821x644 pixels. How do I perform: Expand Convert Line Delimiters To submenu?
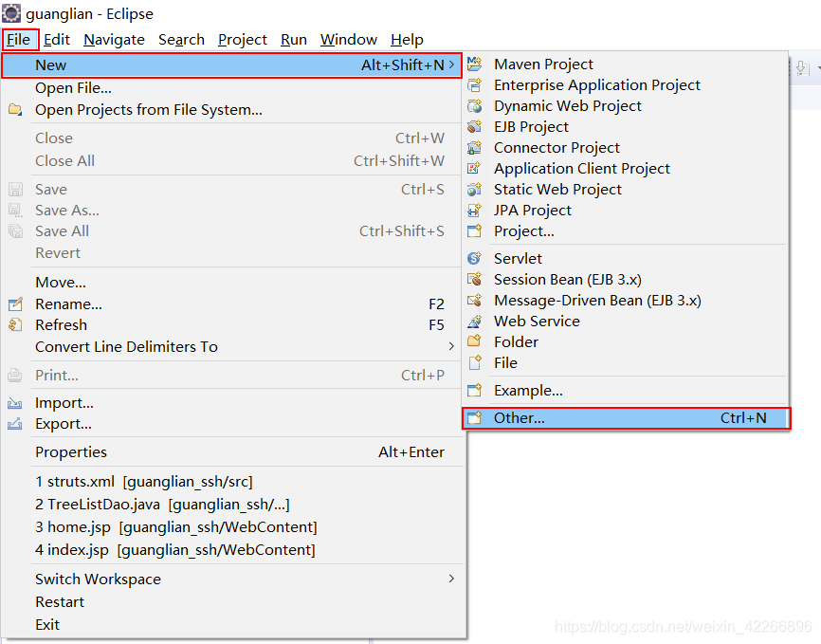pos(451,346)
